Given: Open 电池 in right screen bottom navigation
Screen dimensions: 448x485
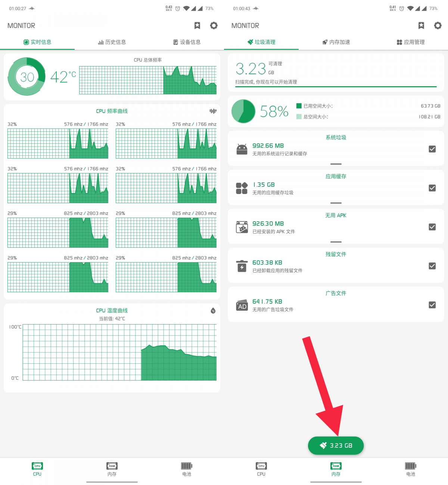Looking at the screenshot, I should 411,469.
